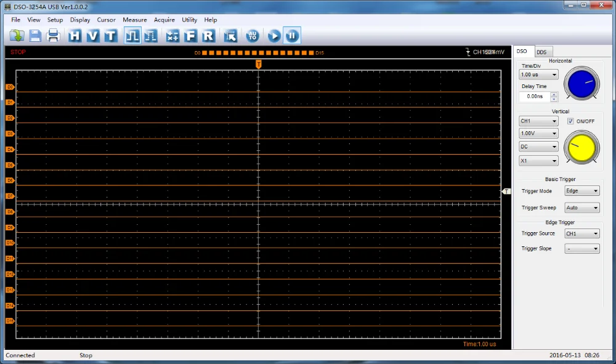Click the AUTO set button
616x364 pixels.
(x=252, y=36)
